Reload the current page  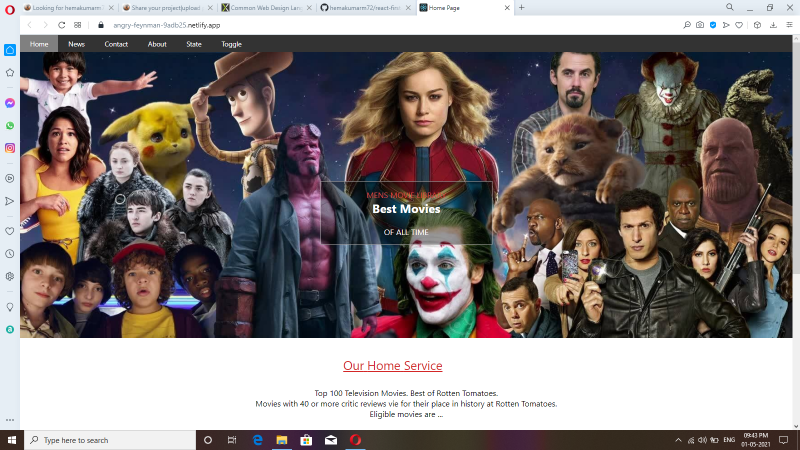[x=62, y=25]
